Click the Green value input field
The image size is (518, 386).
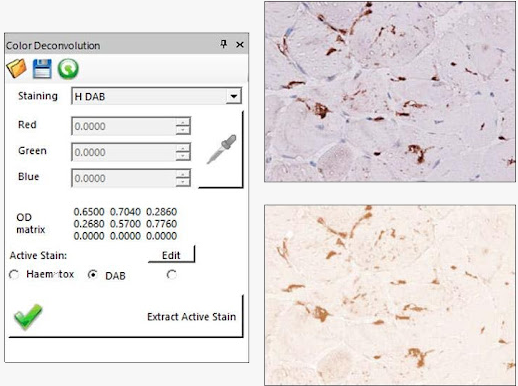[124, 152]
